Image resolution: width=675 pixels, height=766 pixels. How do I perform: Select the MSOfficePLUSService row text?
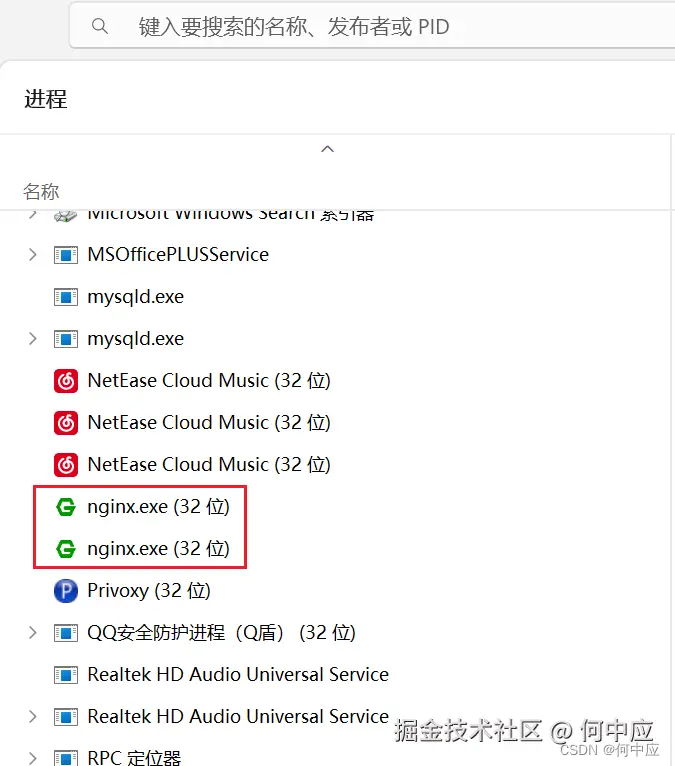178,255
